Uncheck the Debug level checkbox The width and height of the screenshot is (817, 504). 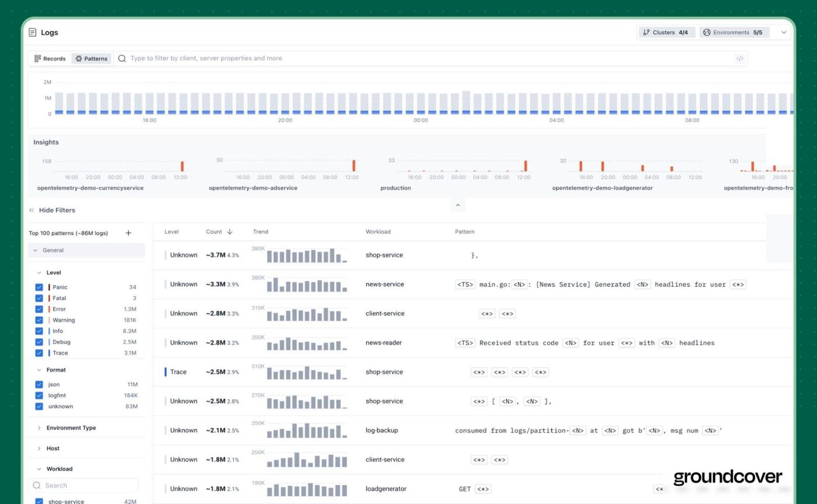(x=39, y=342)
